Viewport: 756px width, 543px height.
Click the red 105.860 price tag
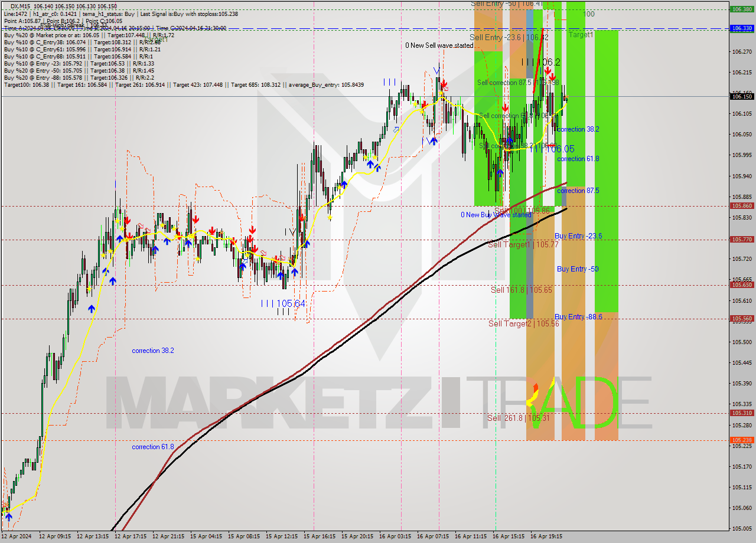click(742, 206)
